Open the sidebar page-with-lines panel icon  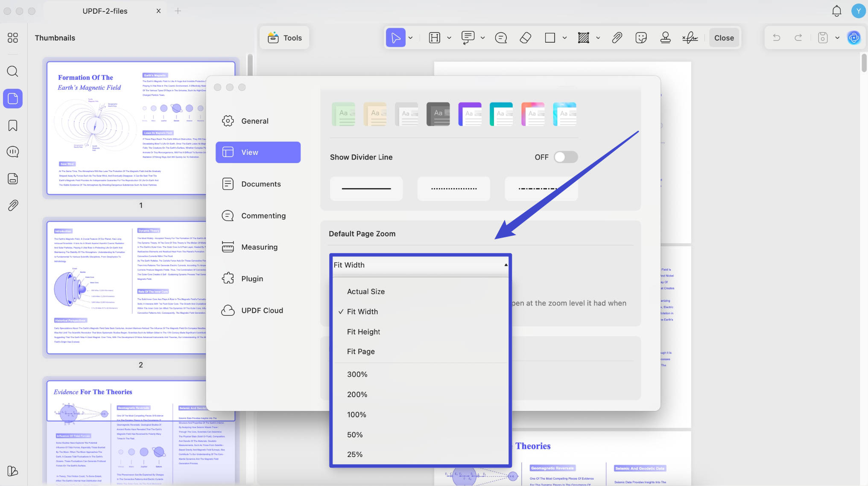tap(13, 178)
